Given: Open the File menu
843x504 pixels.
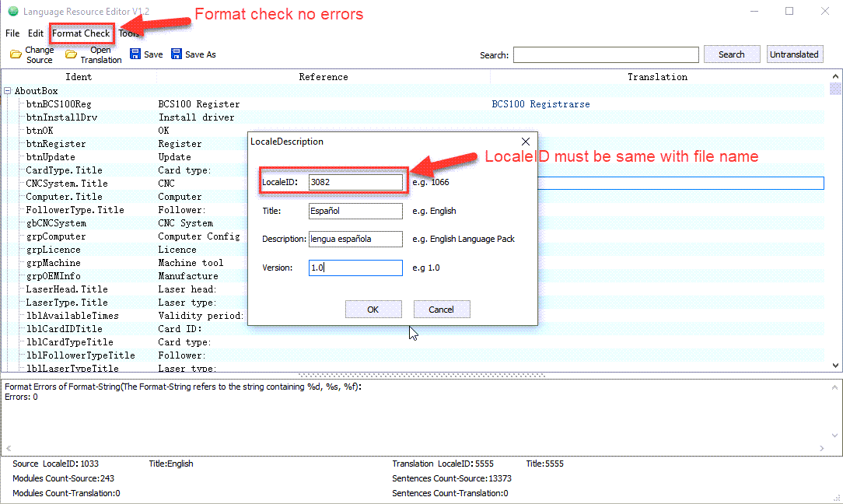Looking at the screenshot, I should pyautogui.click(x=12, y=33).
